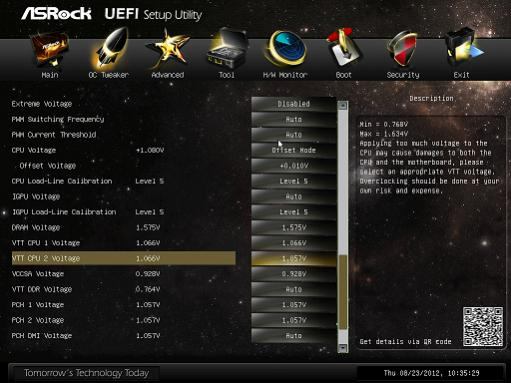Switch to Tool tab label

(x=227, y=75)
